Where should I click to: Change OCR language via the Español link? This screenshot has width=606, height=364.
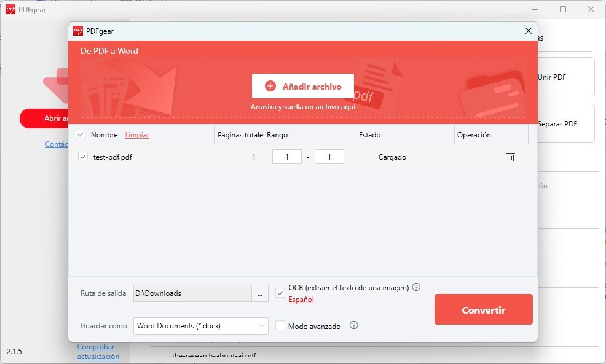point(301,300)
